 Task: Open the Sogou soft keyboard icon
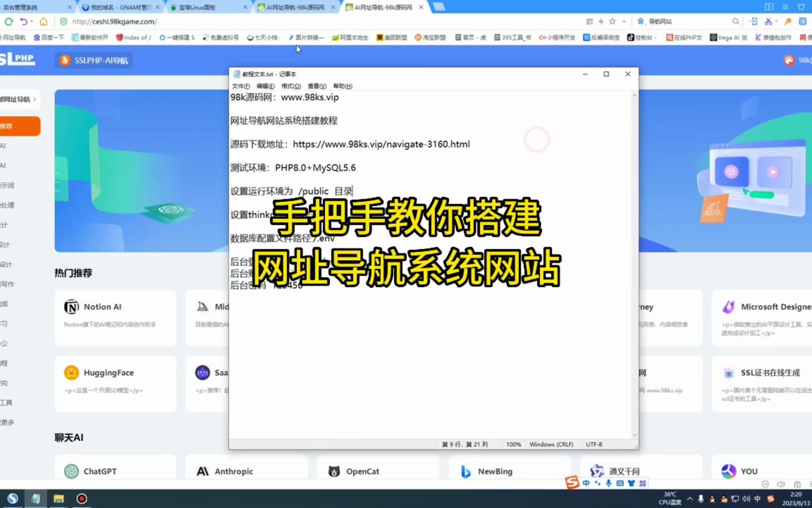tap(620, 483)
